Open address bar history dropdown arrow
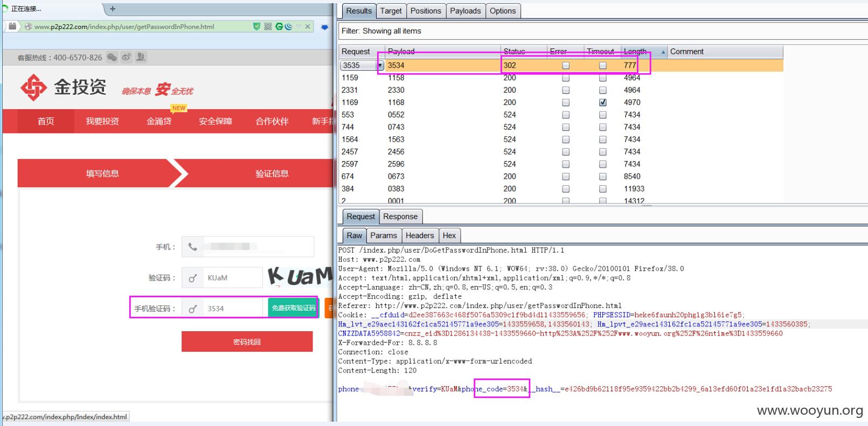Image resolution: width=868 pixels, height=426 pixels. [x=298, y=26]
